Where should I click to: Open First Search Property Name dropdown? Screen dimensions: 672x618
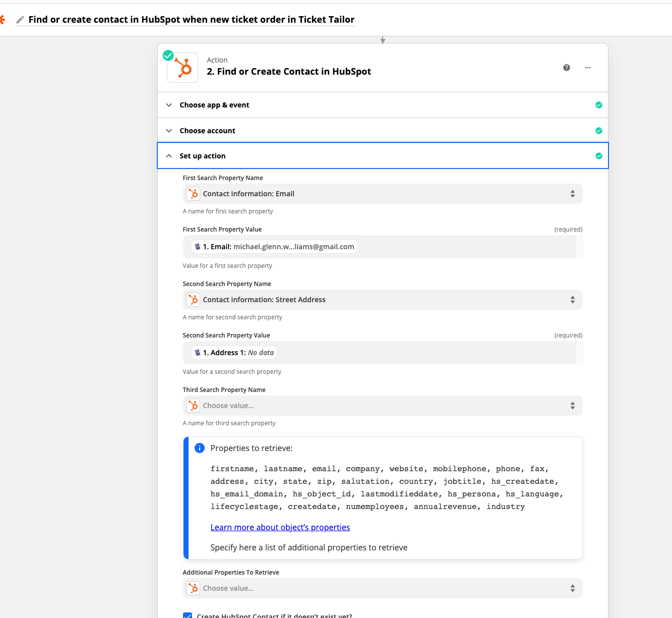pos(383,194)
